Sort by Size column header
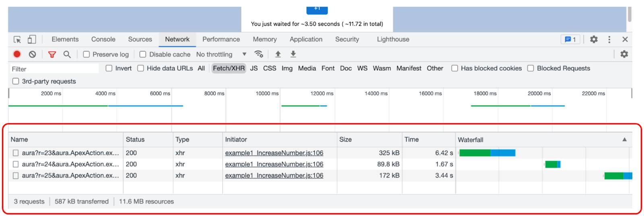The image size is (644, 216). click(x=369, y=140)
